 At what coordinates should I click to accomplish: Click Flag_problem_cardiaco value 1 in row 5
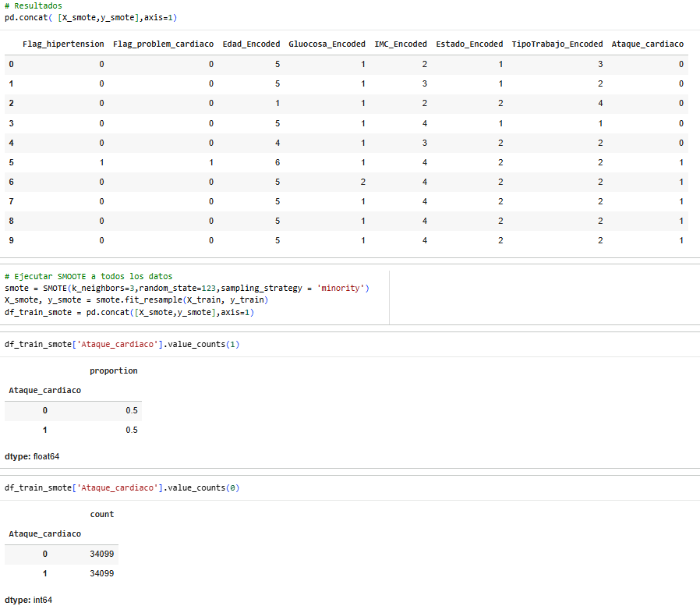point(211,162)
